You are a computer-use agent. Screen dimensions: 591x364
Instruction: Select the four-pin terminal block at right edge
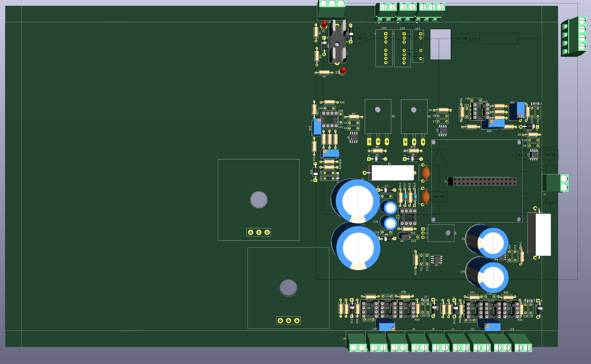click(x=574, y=37)
